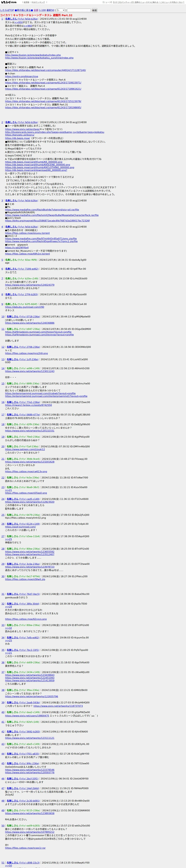
Task: Follow the >>50 anchor in post 51
Action: pos(8,866)
